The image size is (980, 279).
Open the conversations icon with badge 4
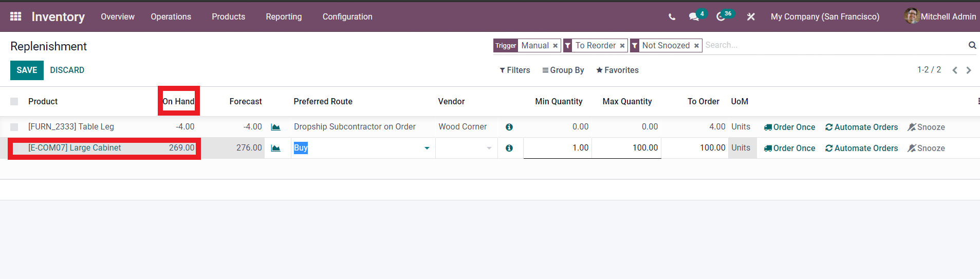694,16
